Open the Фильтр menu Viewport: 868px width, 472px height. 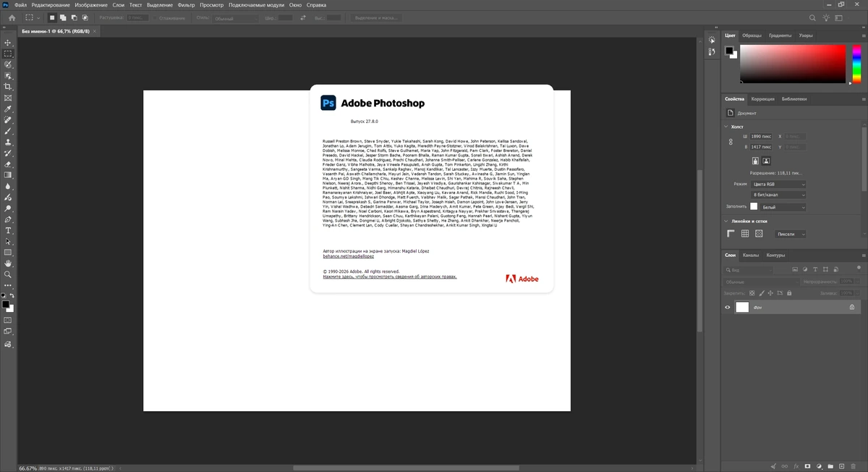click(x=186, y=4)
